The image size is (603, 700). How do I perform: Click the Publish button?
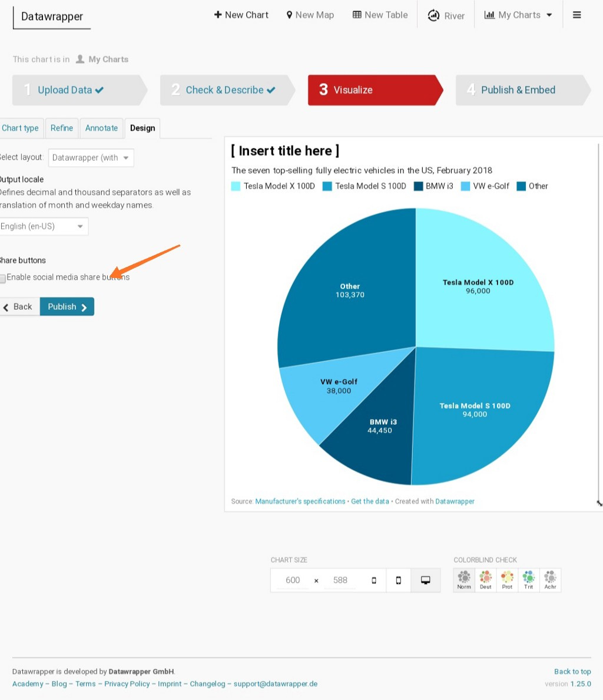pyautogui.click(x=67, y=306)
